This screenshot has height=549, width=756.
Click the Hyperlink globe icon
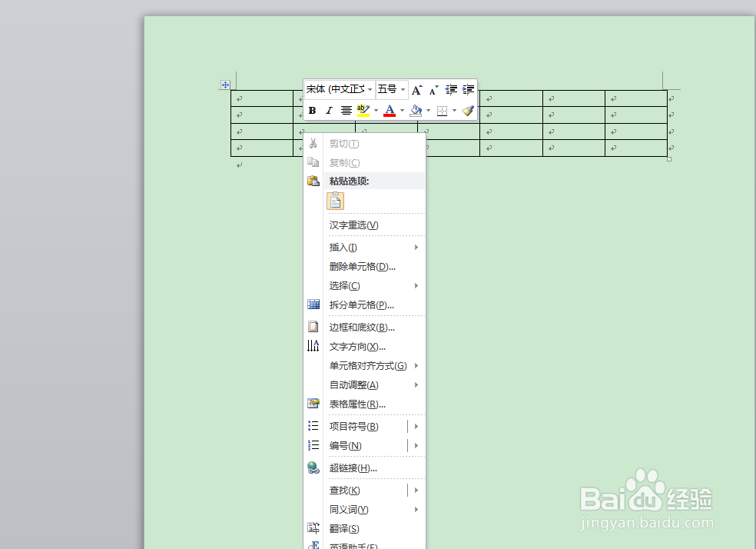[x=313, y=467]
